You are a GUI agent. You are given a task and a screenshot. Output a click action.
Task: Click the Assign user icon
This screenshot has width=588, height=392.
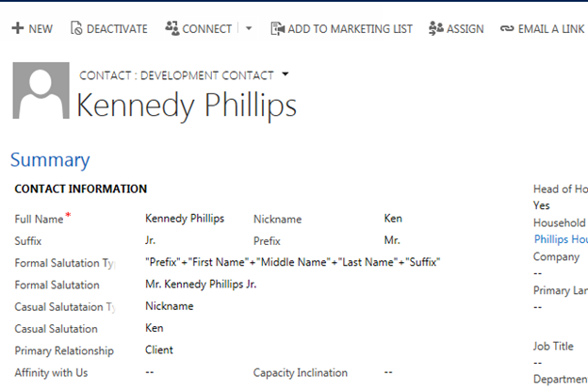(x=435, y=29)
